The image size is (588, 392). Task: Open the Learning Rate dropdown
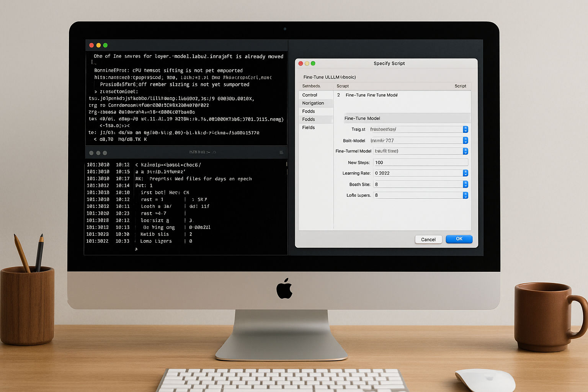pyautogui.click(x=465, y=173)
